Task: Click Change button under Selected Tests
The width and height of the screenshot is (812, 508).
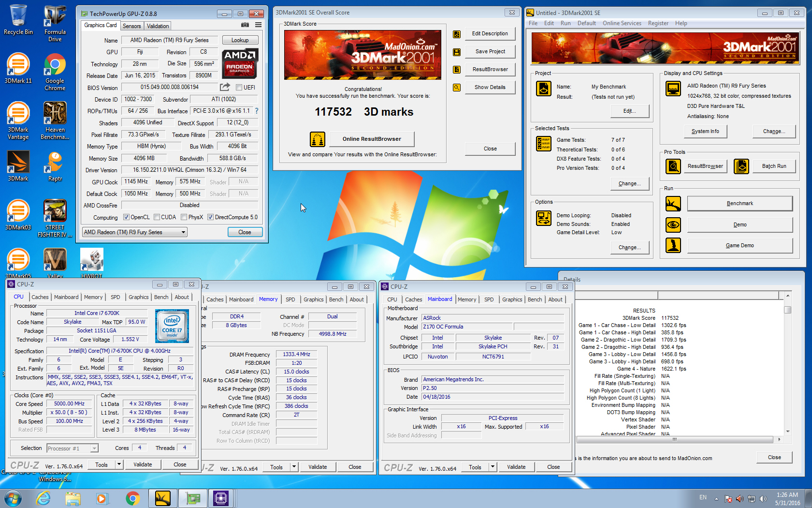Action: (629, 184)
